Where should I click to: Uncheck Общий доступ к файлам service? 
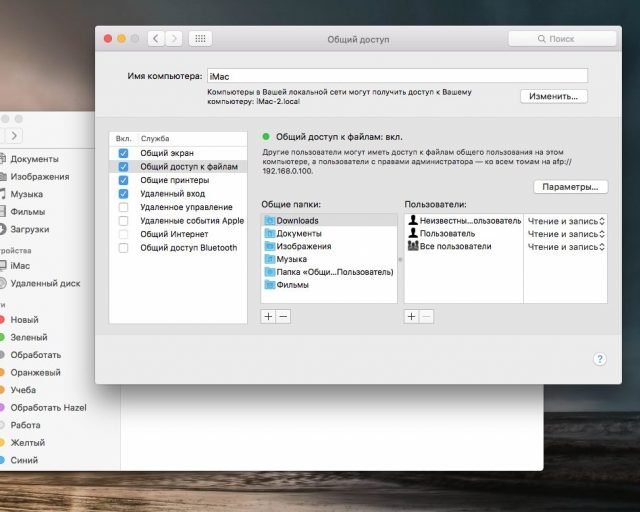(x=123, y=167)
